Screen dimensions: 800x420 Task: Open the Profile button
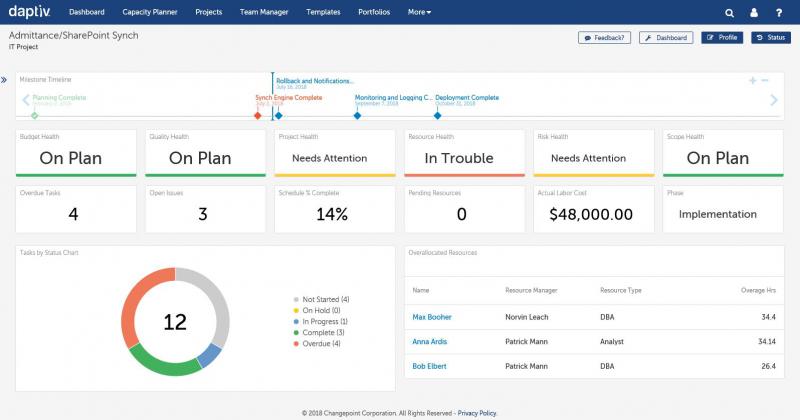click(722, 37)
